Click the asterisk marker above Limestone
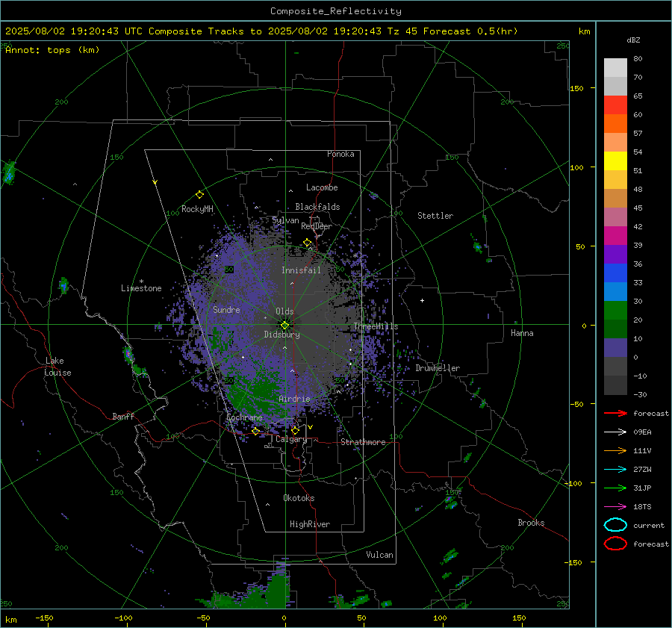 click(141, 282)
